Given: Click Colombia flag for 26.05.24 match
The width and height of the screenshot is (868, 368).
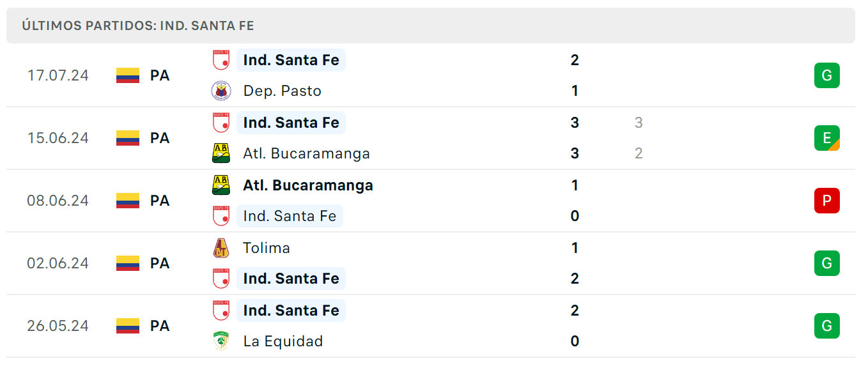Looking at the screenshot, I should [128, 326].
